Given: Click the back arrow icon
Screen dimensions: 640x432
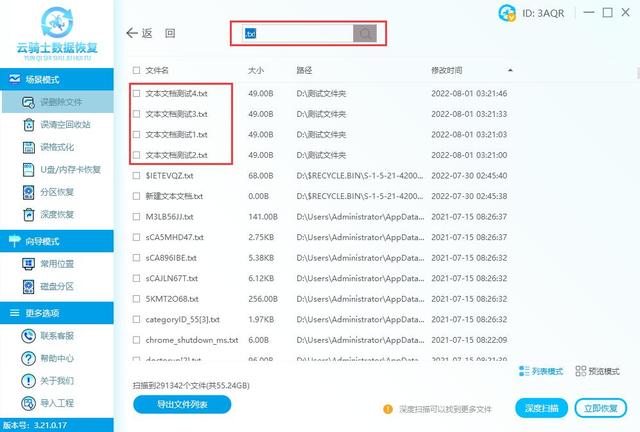Looking at the screenshot, I should tap(132, 33).
